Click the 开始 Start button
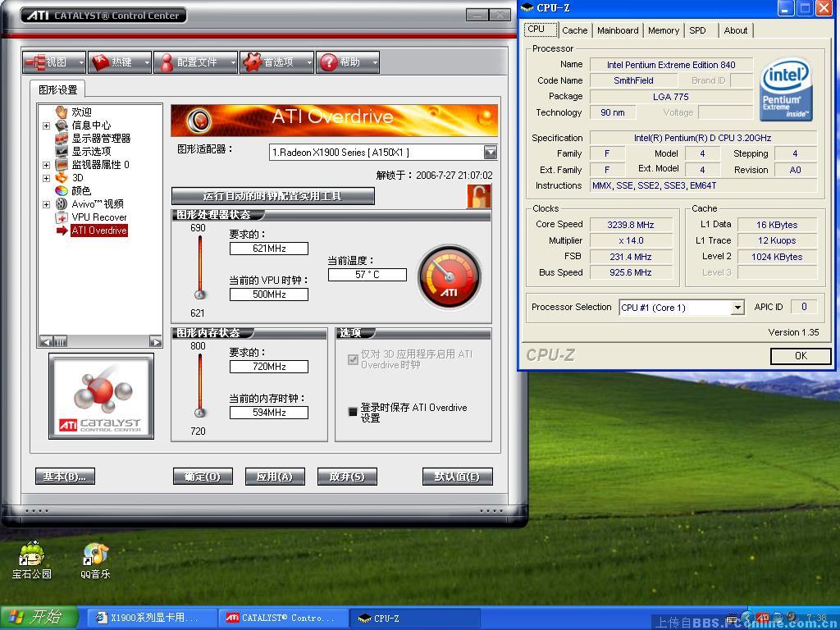The height and width of the screenshot is (630, 840). pyautogui.click(x=39, y=617)
